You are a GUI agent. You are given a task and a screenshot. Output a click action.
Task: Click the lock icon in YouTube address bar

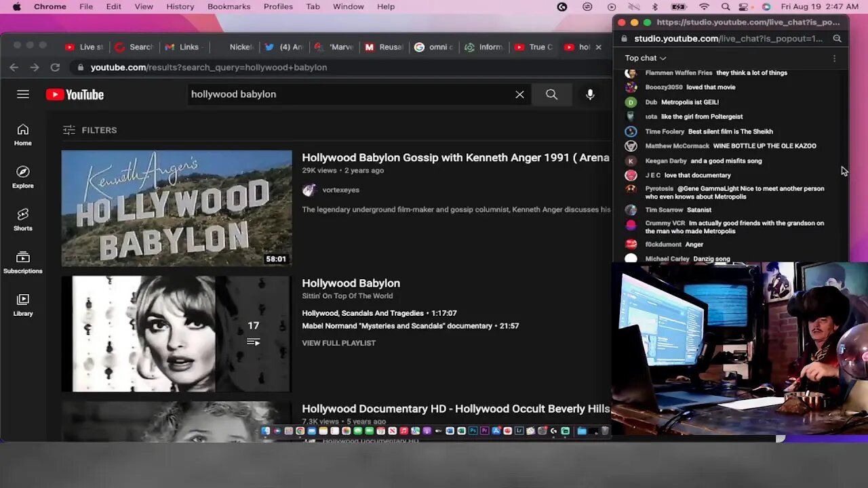pos(81,67)
